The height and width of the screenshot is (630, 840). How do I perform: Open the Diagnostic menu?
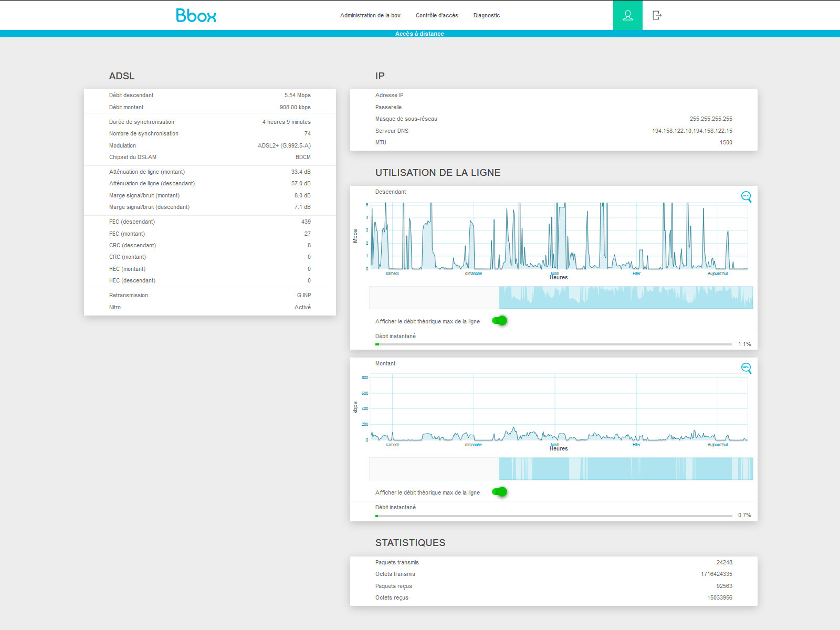[487, 15]
